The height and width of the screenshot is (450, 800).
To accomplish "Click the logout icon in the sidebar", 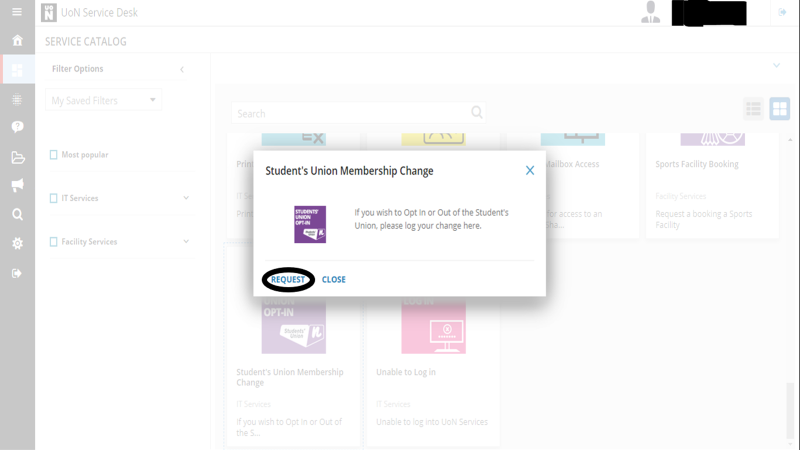I will pos(17,273).
